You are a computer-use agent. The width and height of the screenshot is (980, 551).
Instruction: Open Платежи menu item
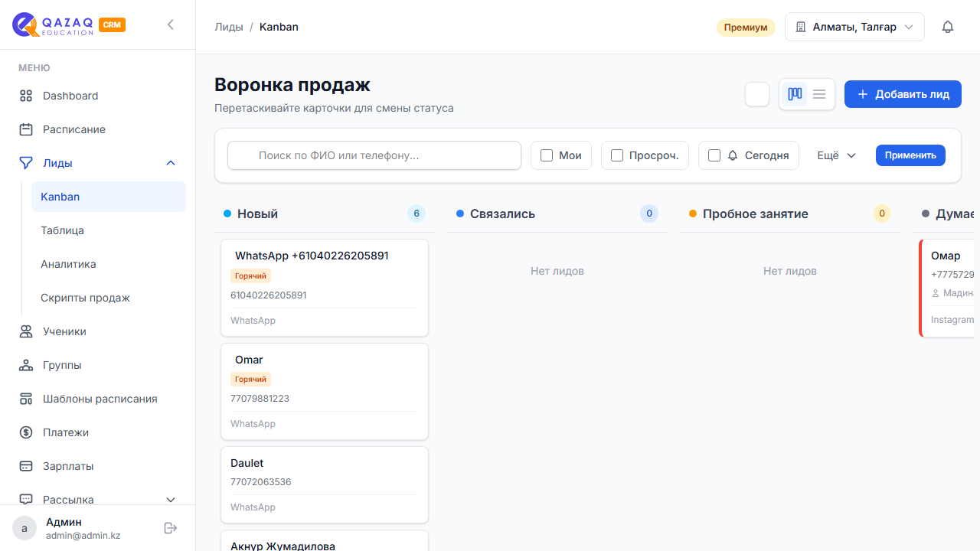pyautogui.click(x=98, y=432)
